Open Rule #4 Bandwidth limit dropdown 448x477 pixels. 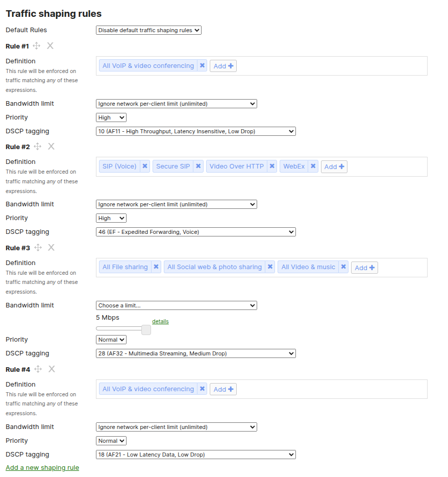176,427
